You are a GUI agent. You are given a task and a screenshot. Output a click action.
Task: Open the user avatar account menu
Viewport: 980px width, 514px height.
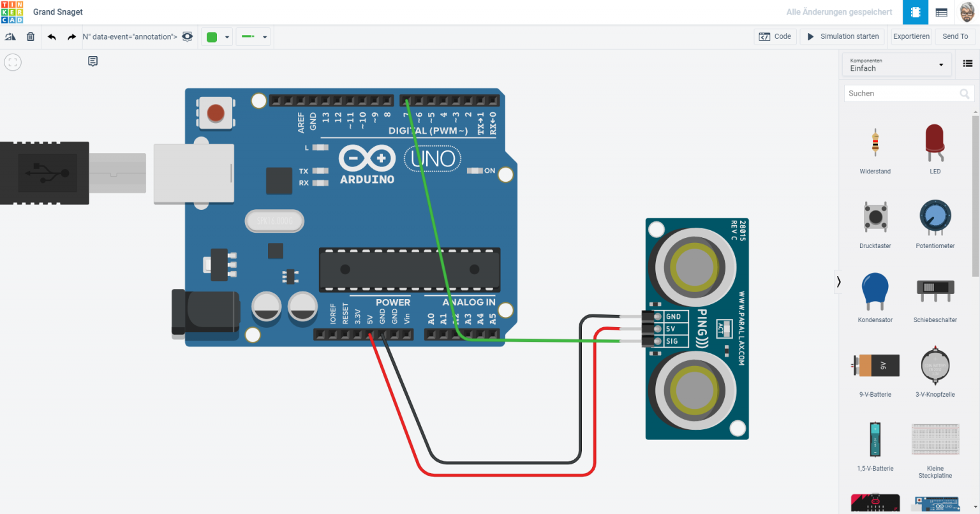point(966,11)
